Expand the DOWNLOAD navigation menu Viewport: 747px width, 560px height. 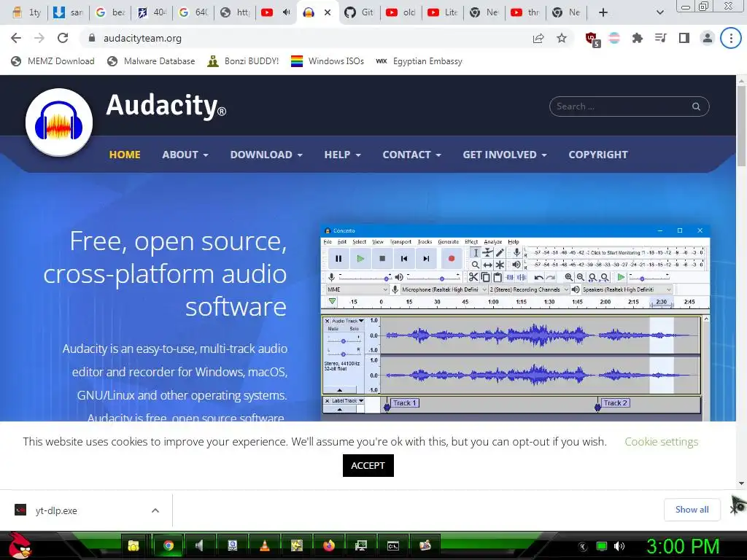266,155
